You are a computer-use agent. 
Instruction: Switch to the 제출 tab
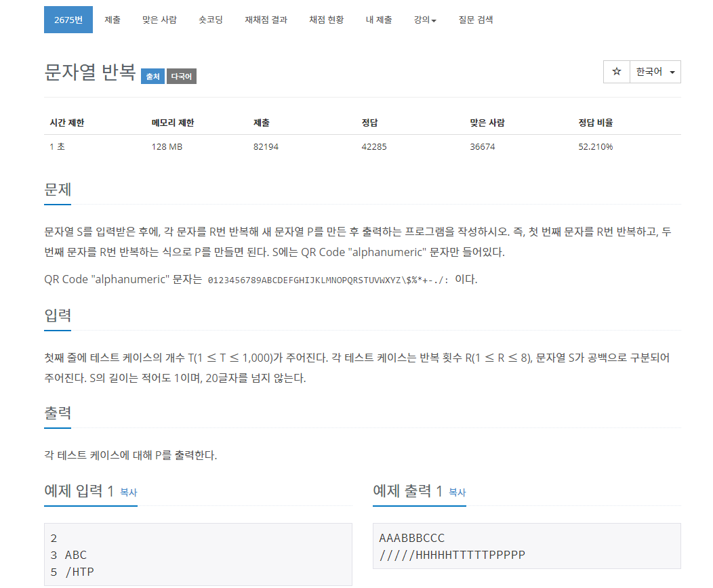coord(112,20)
